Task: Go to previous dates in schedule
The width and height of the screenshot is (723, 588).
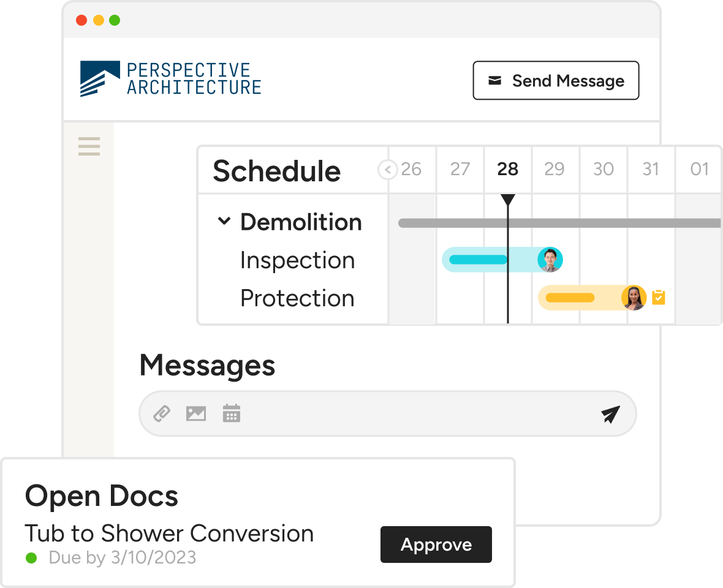Action: 387,169
